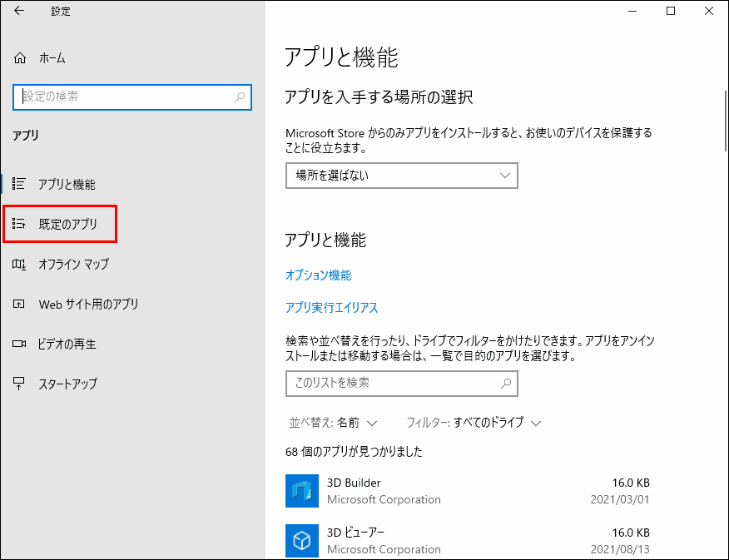729x560 pixels.
Task: Click the 3D Builder 16.0 KB size
Action: click(x=631, y=483)
